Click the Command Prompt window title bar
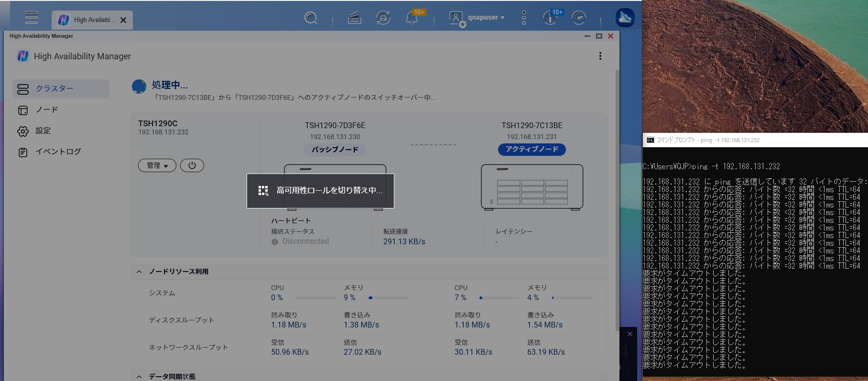Viewport: 868px width, 381px height. 755,140
